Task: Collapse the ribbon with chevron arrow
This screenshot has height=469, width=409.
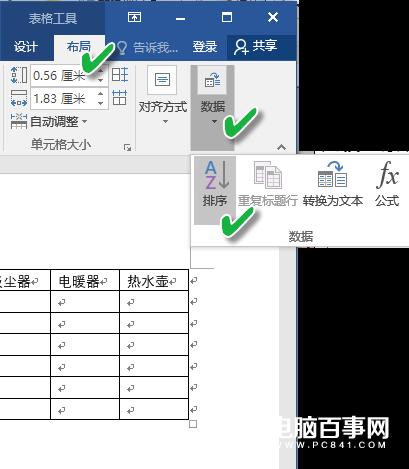Action: 282,147
